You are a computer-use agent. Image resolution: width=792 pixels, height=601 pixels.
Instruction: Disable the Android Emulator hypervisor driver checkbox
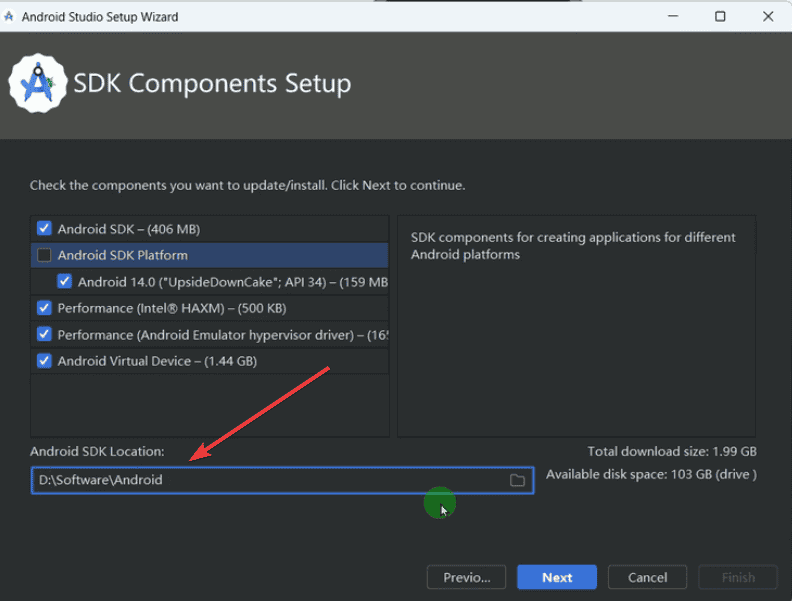coord(44,334)
